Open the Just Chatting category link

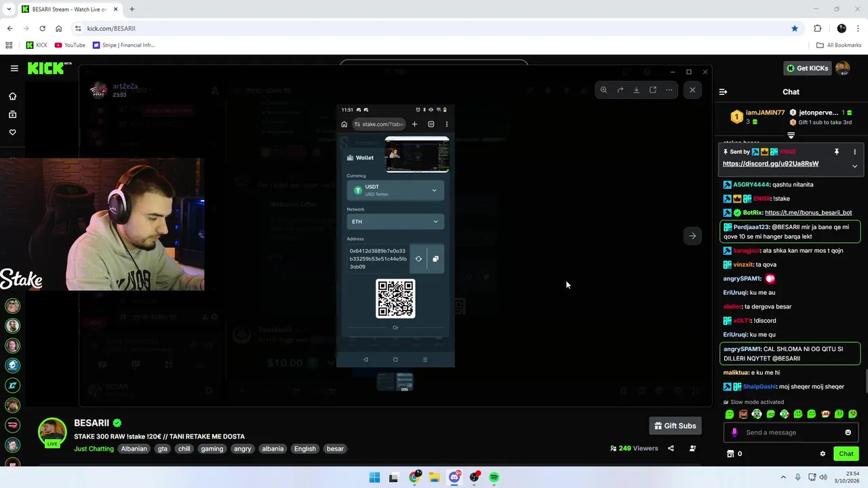pos(94,449)
